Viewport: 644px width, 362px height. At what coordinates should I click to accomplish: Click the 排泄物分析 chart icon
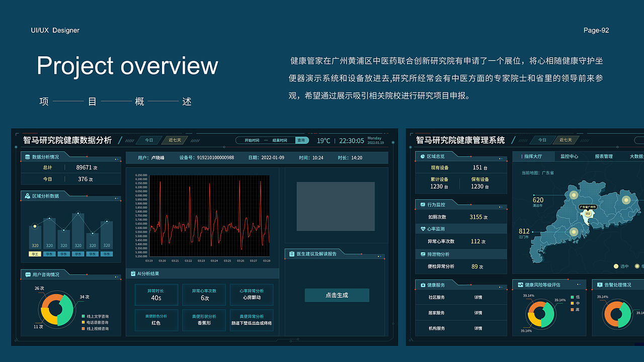[x=423, y=254]
